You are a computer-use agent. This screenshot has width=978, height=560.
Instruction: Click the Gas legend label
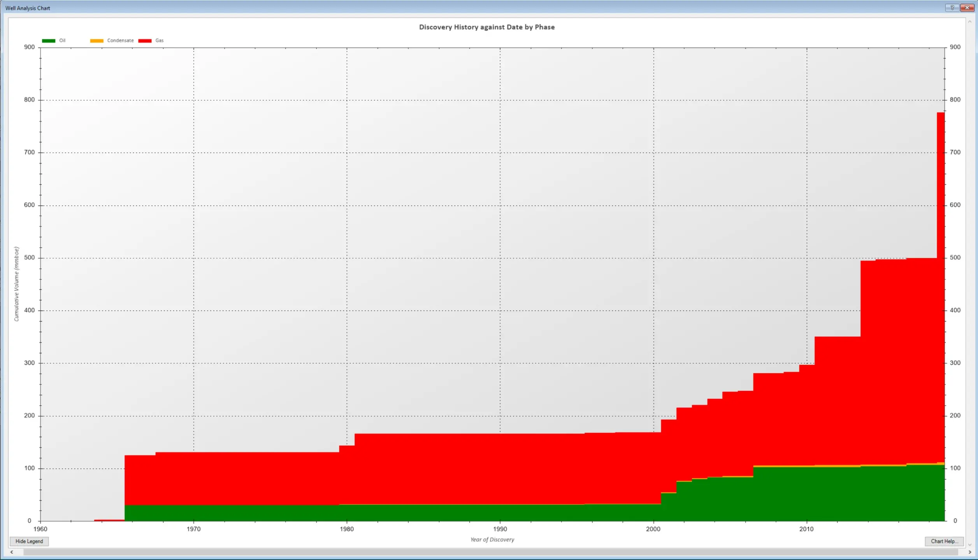(x=160, y=40)
